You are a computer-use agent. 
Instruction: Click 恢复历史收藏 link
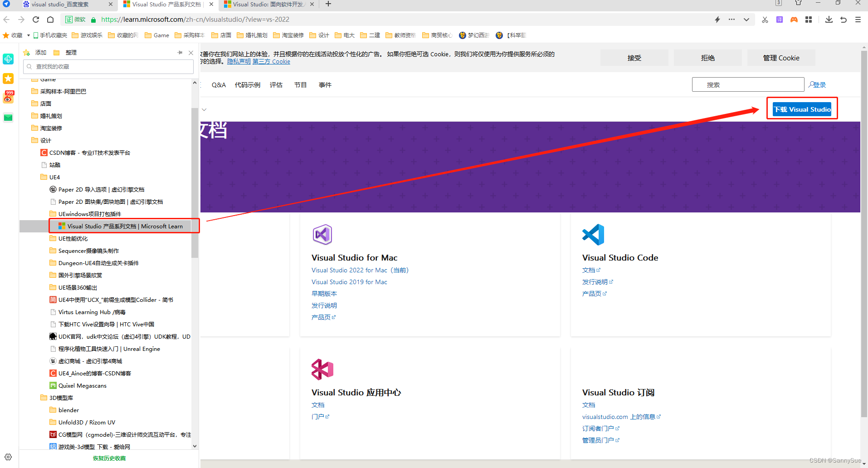point(109,458)
